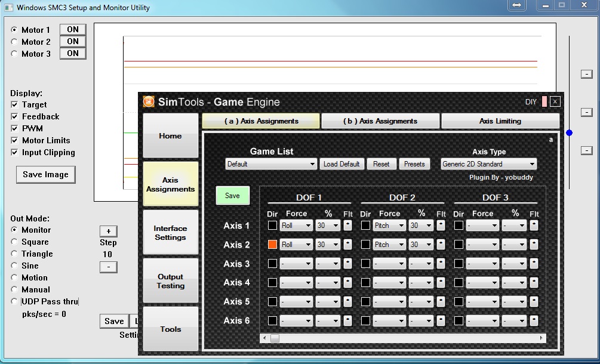This screenshot has width=600, height=364.
Task: Open Axis 1 DOF 1 Force dropdown
Action: pyautogui.click(x=296, y=225)
